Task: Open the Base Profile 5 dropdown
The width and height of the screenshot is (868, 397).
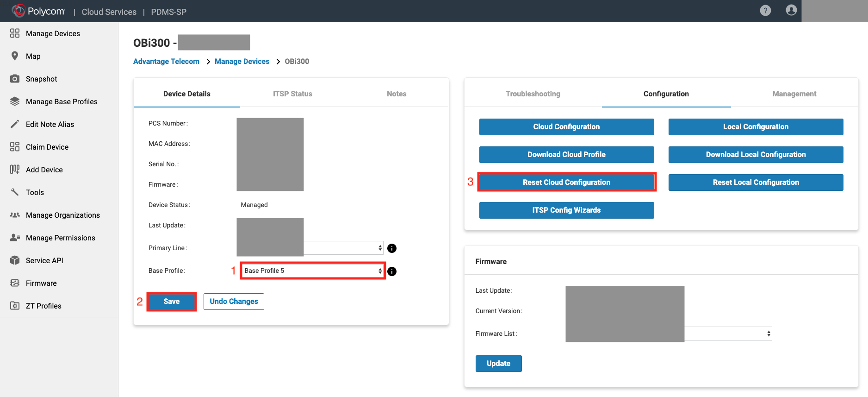Action: point(312,271)
